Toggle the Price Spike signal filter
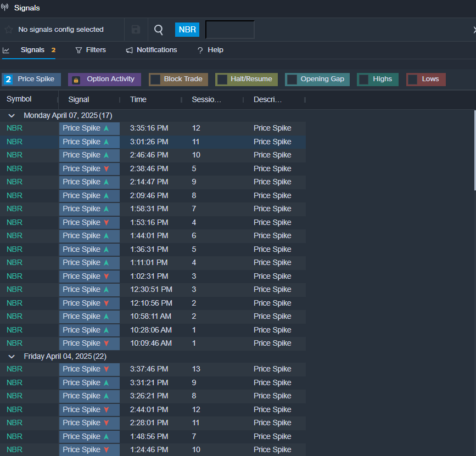Screen dimensions: 476x456 click(x=31, y=79)
